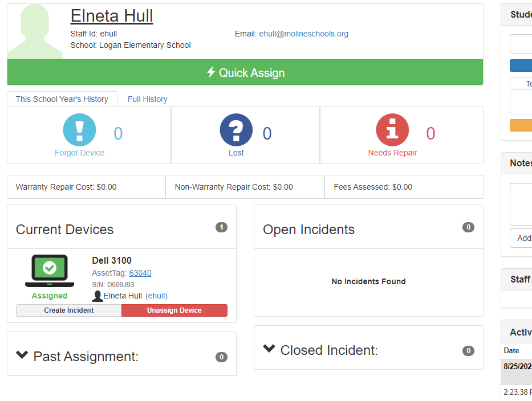
Task: Click the assigned laptop device icon
Action: (50, 271)
